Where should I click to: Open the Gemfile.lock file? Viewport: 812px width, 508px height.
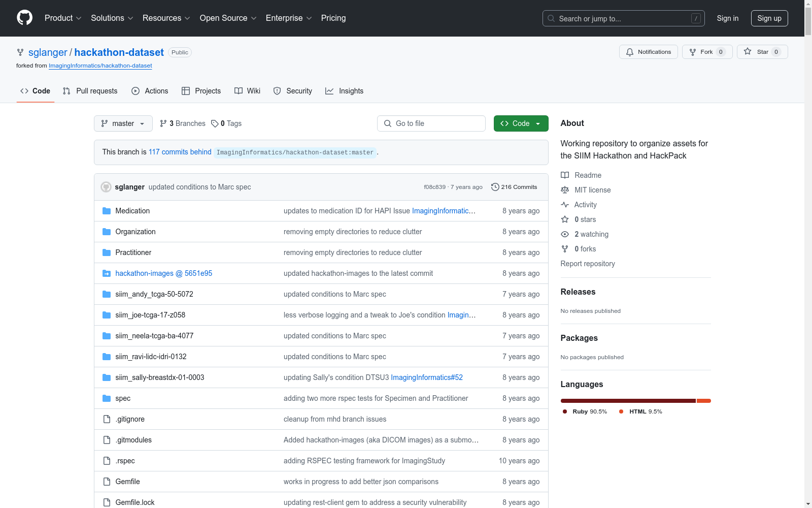click(x=135, y=502)
